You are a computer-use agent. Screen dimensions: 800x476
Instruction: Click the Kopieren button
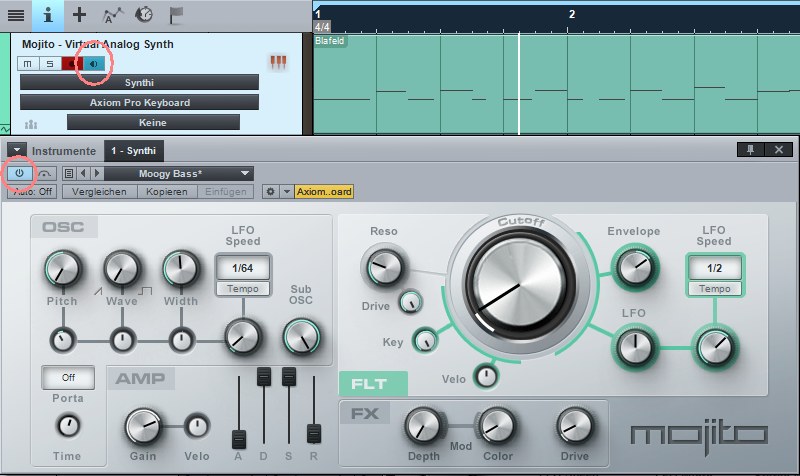tap(167, 192)
